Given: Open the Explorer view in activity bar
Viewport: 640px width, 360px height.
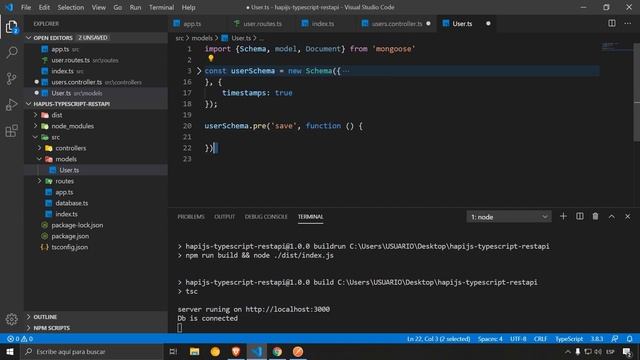Looking at the screenshot, I should pos(11,27).
